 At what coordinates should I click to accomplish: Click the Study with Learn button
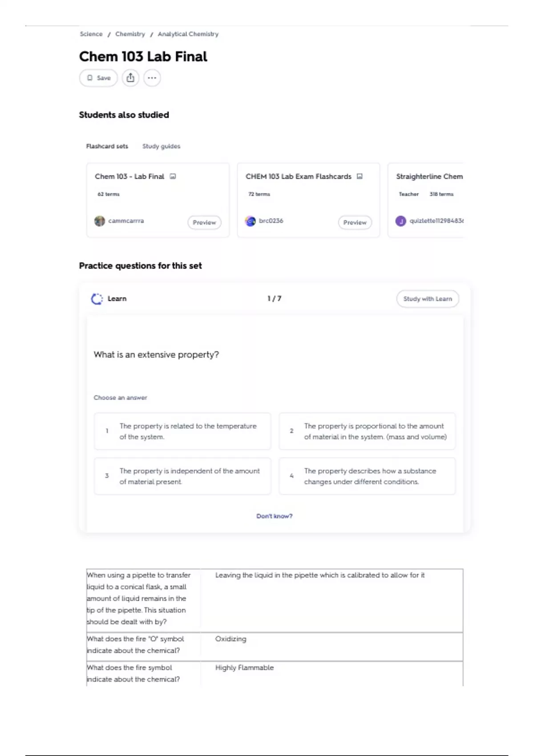(428, 299)
